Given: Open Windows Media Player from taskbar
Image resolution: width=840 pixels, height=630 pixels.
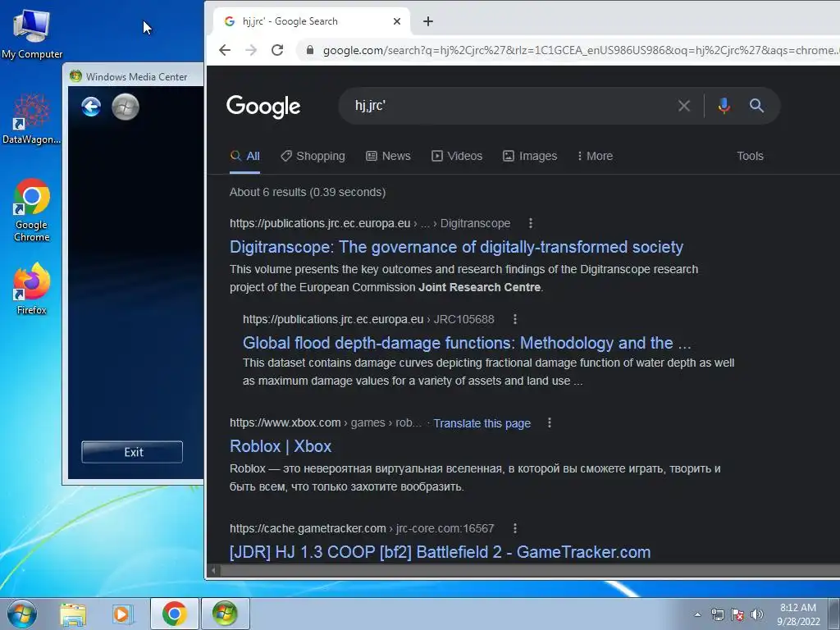Looking at the screenshot, I should pyautogui.click(x=123, y=614).
